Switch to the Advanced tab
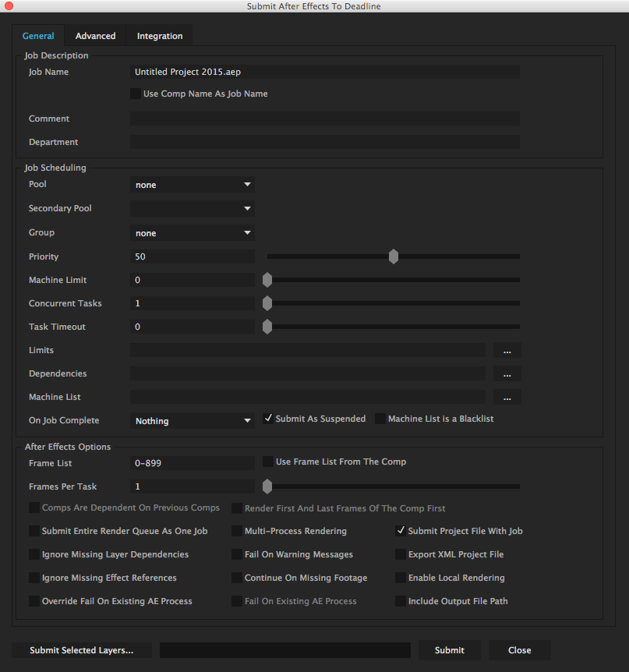This screenshot has width=629, height=672. [x=95, y=36]
